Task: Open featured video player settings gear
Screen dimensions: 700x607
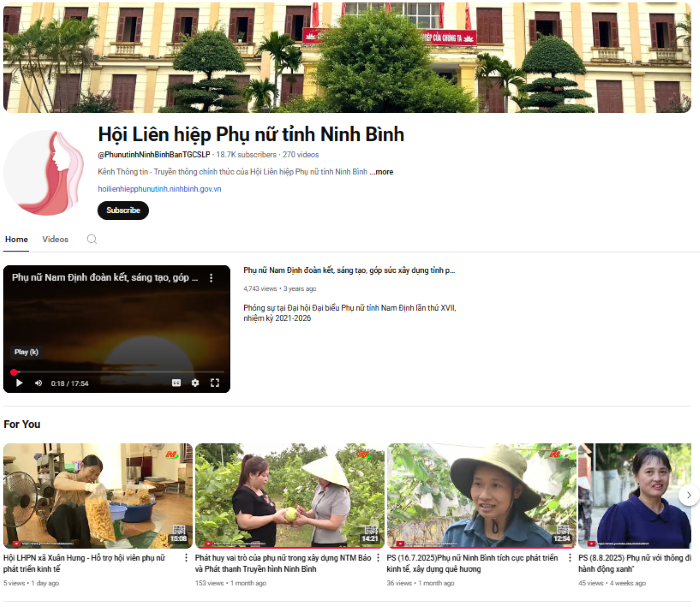Action: [195, 383]
